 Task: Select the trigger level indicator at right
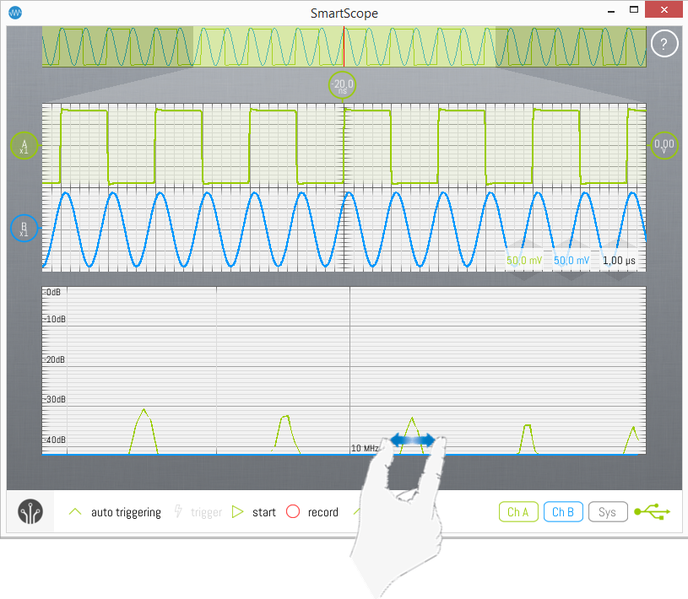click(664, 145)
